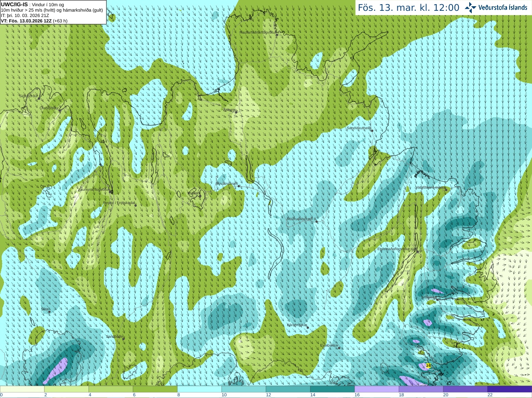Viewport: 532px width, 398px height.
Task: Select the Sandvíkurheiði station dot
Action: [372, 131]
